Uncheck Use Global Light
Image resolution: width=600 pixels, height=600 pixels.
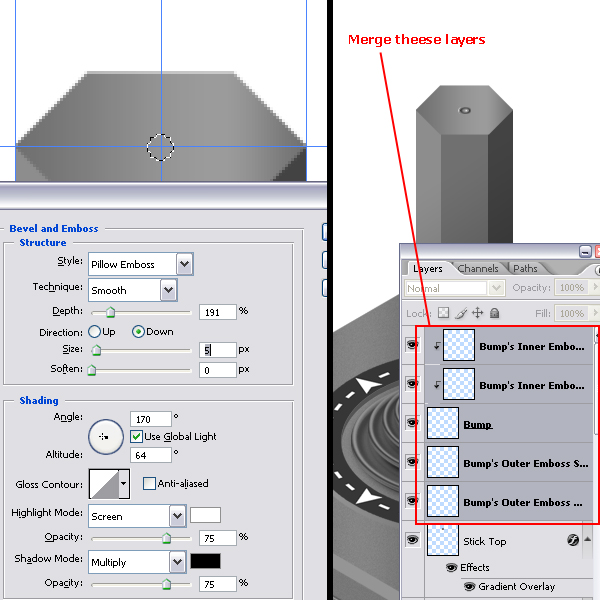coord(136,436)
